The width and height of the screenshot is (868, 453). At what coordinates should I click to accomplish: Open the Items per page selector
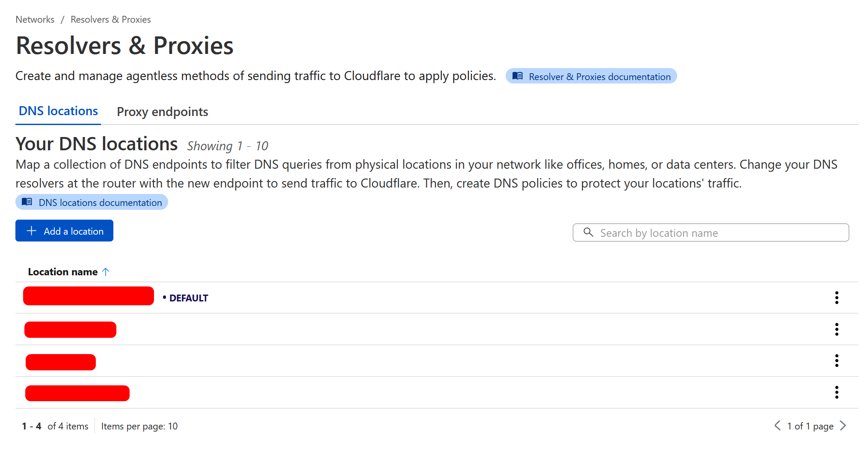point(139,426)
